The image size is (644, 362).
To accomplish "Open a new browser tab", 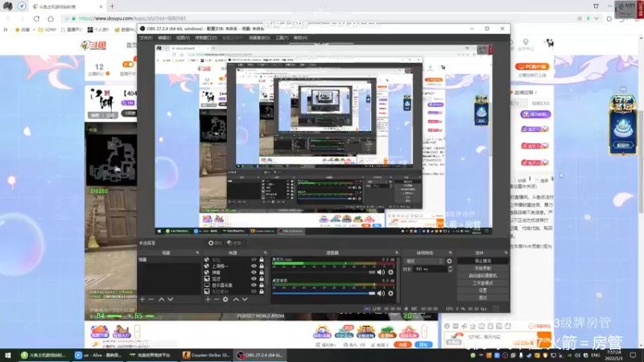I will pos(112,6).
